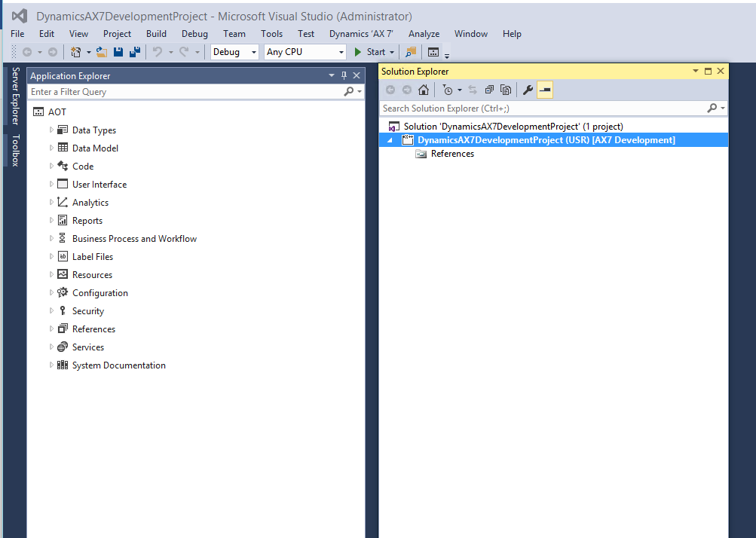Open Properties wrench icon in Solution Explorer

[528, 90]
